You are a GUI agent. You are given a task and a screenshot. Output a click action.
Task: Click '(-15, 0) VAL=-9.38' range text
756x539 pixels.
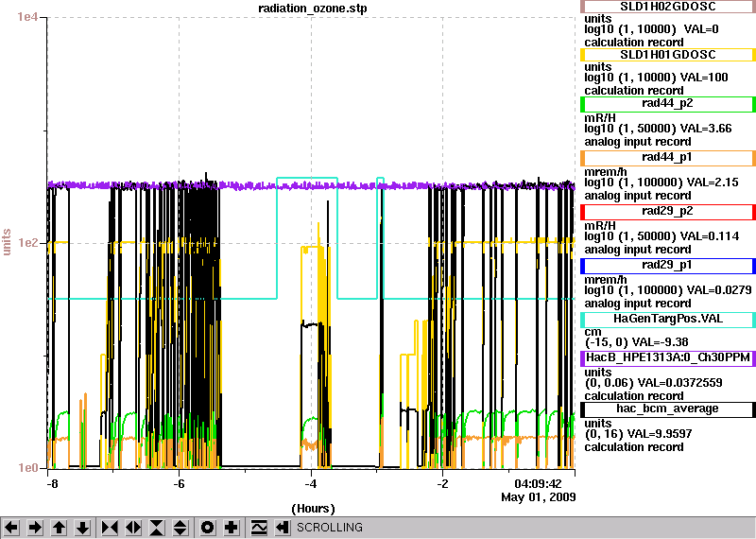636,342
